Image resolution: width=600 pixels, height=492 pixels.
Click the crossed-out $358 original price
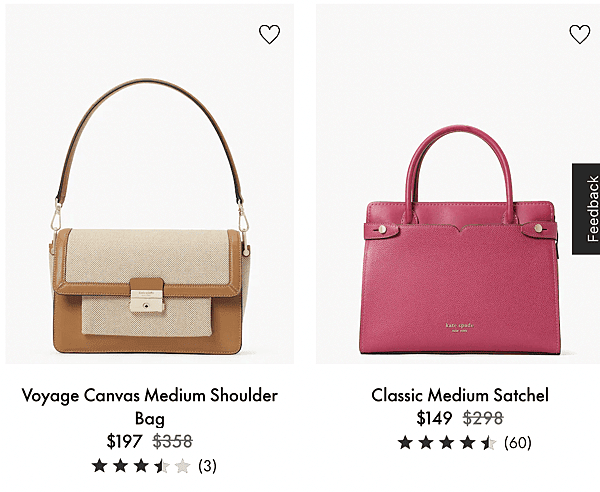click(x=173, y=441)
